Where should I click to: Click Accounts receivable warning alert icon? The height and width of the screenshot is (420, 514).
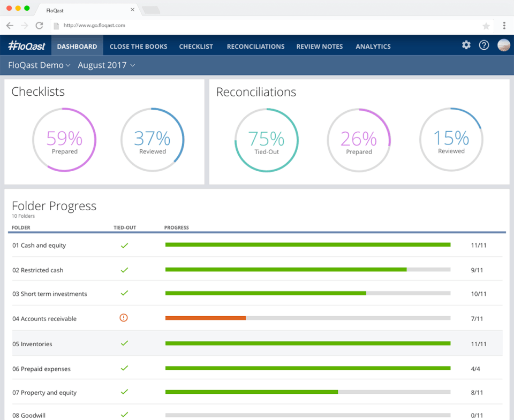click(x=124, y=318)
